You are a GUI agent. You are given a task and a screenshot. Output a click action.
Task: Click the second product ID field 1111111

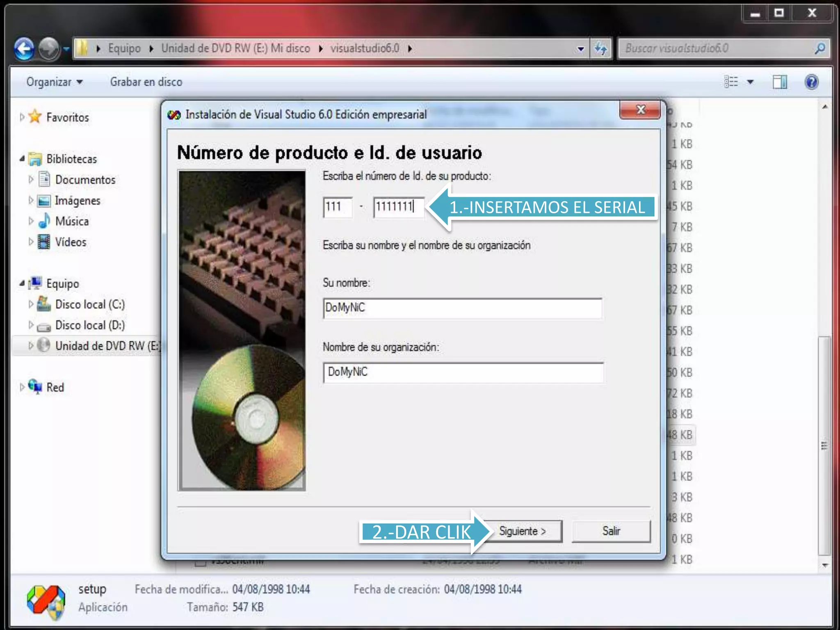398,207
